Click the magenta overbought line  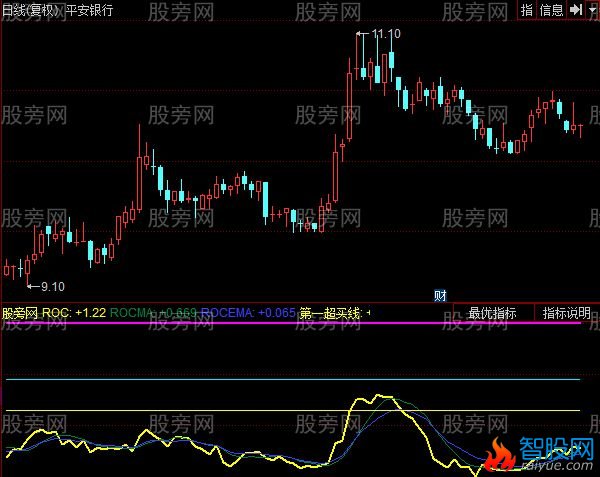tap(293, 323)
